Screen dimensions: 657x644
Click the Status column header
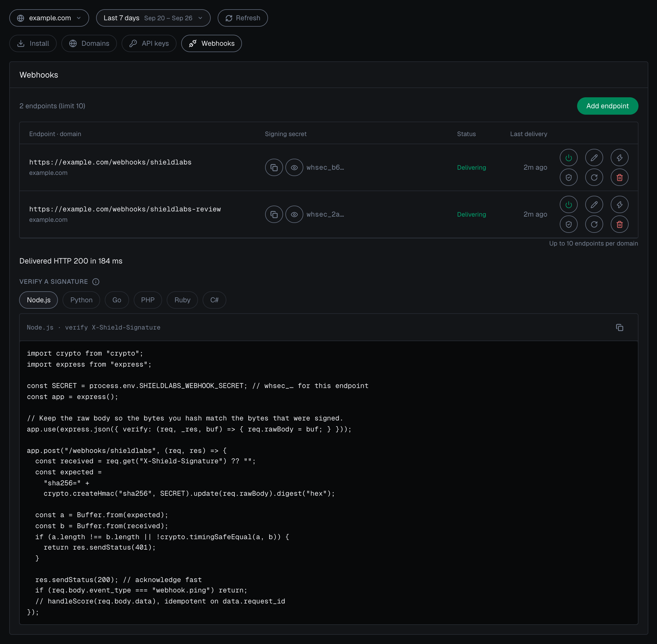[x=466, y=134]
